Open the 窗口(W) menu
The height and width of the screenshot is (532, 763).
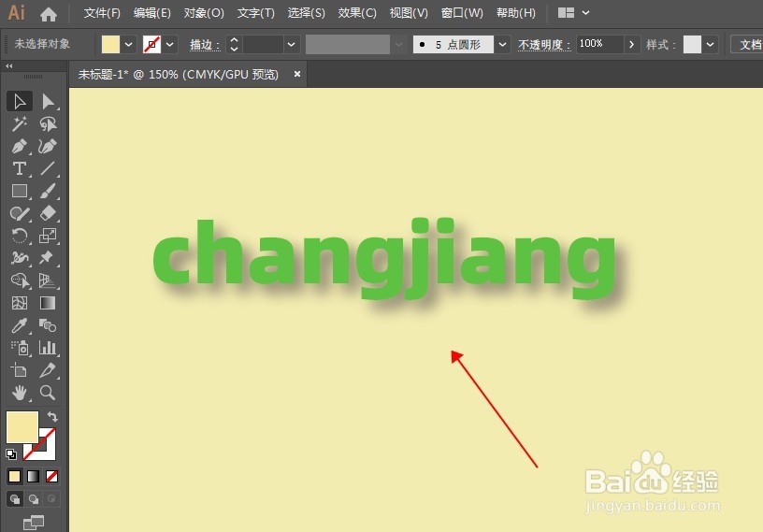[462, 13]
